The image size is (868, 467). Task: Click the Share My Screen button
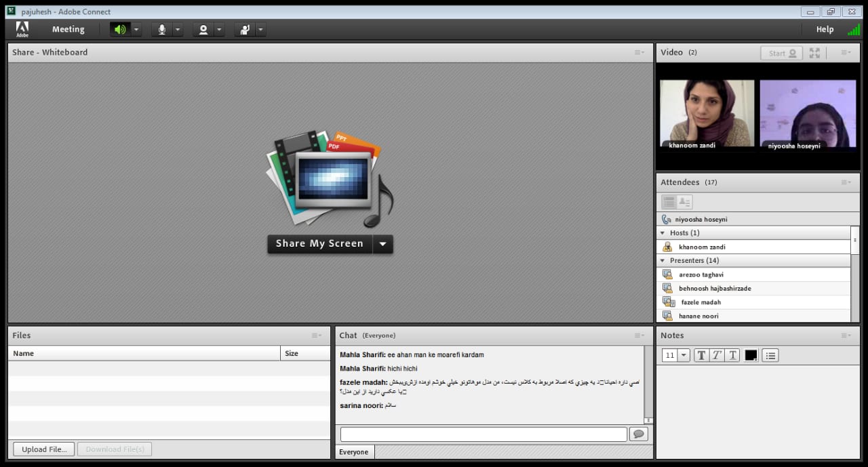(319, 244)
